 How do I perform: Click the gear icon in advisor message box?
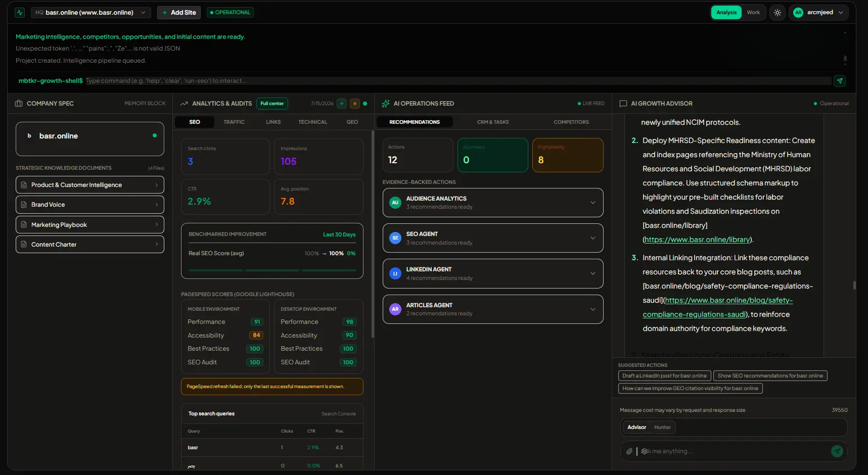[x=644, y=451]
